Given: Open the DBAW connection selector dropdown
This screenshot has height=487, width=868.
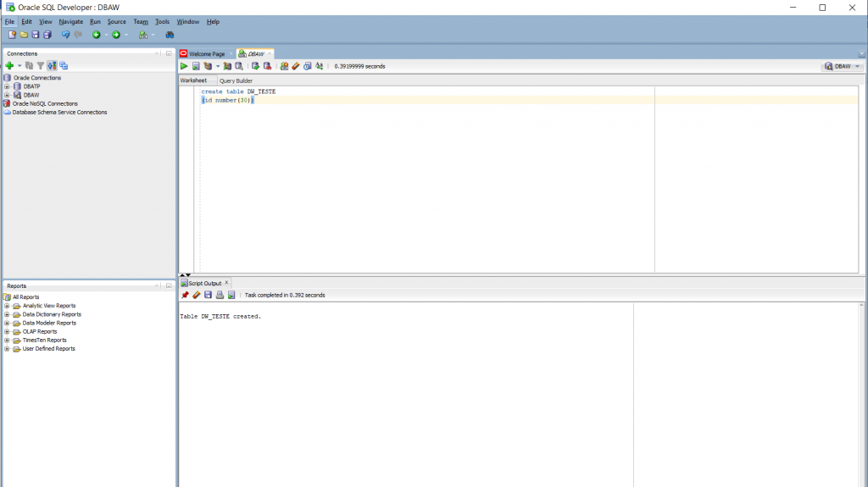Looking at the screenshot, I should coord(842,66).
